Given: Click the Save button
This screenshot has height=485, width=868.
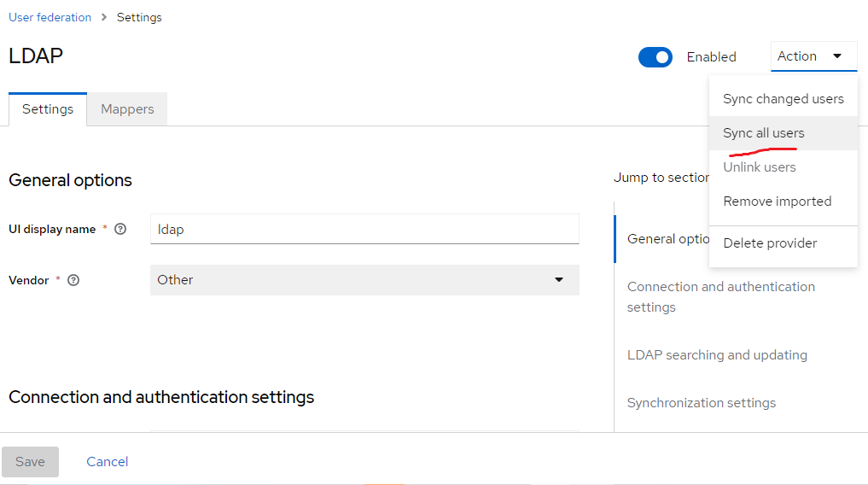Looking at the screenshot, I should point(30,462).
